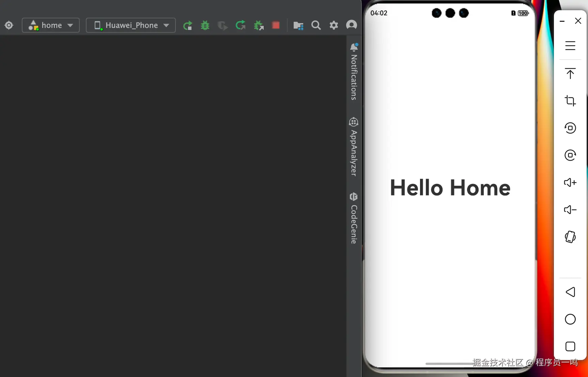Decrease emulator volume

(570, 210)
